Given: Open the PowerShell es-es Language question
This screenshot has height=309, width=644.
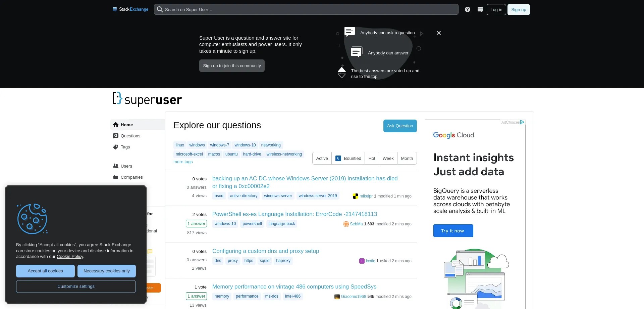Looking at the screenshot, I should click(x=294, y=214).
